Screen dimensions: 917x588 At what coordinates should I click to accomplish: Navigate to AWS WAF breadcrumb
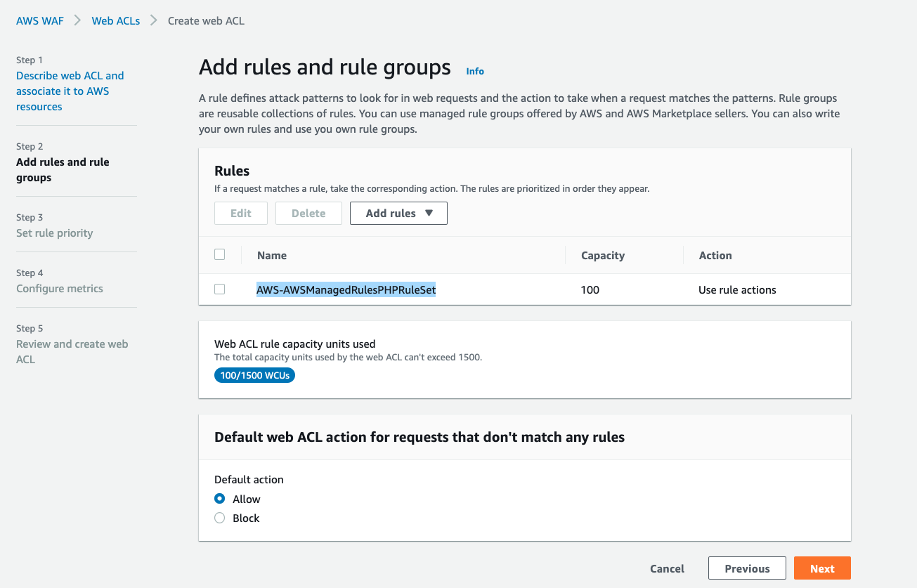40,21
